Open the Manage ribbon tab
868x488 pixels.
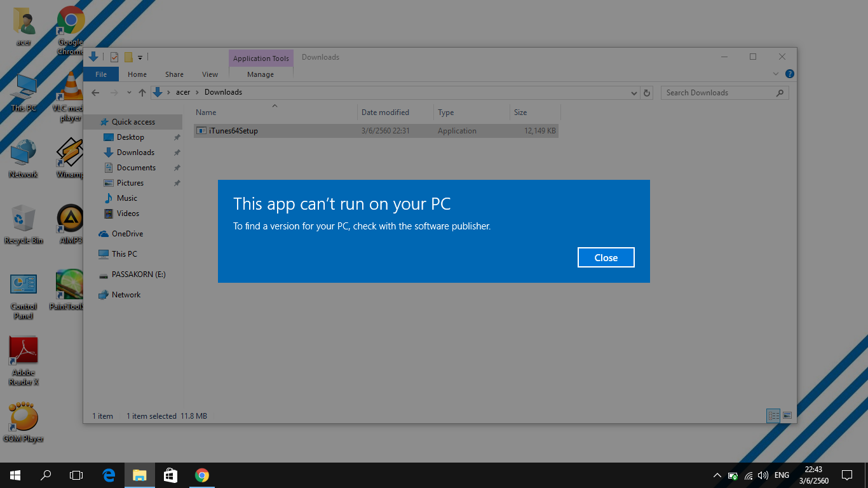[x=261, y=74]
